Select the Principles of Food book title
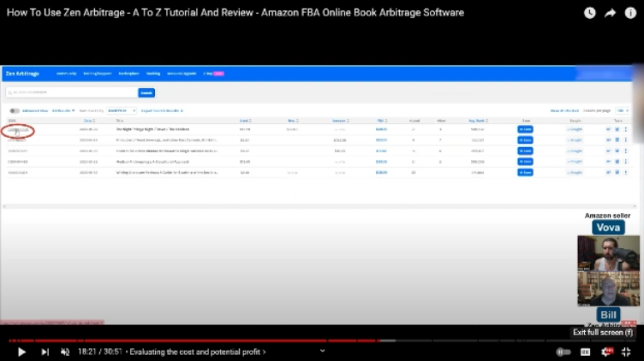 point(167,140)
